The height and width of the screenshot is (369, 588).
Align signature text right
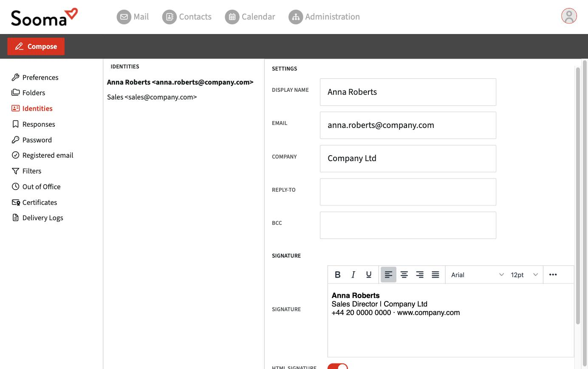pyautogui.click(x=420, y=275)
